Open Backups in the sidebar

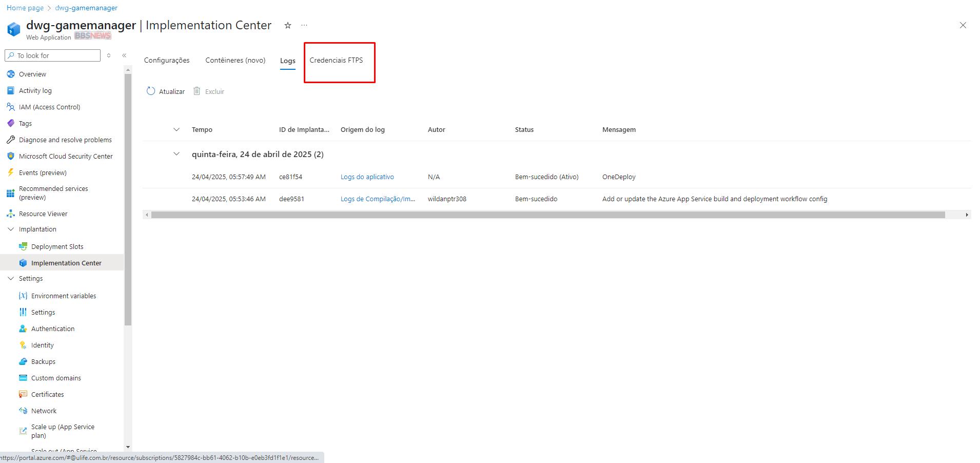coord(43,362)
